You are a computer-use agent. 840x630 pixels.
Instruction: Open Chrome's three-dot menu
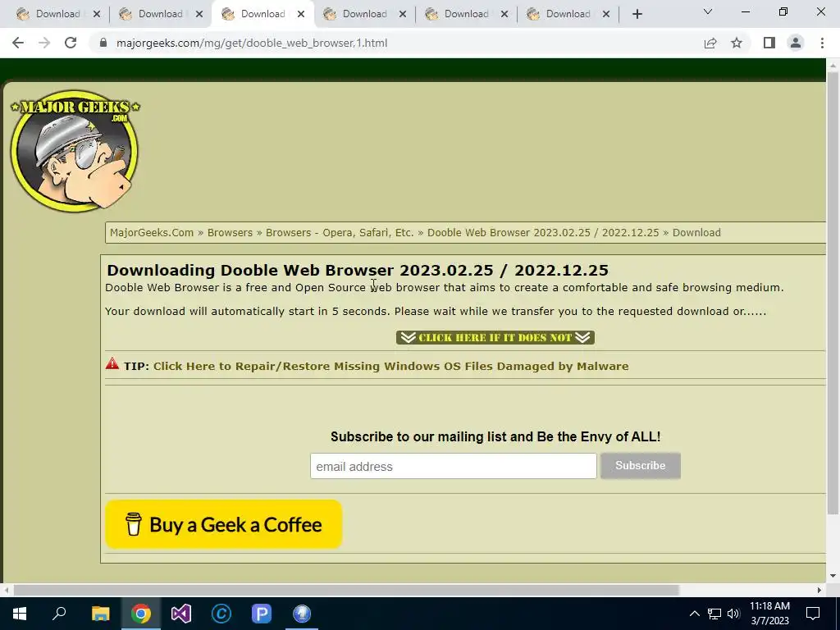(822, 43)
